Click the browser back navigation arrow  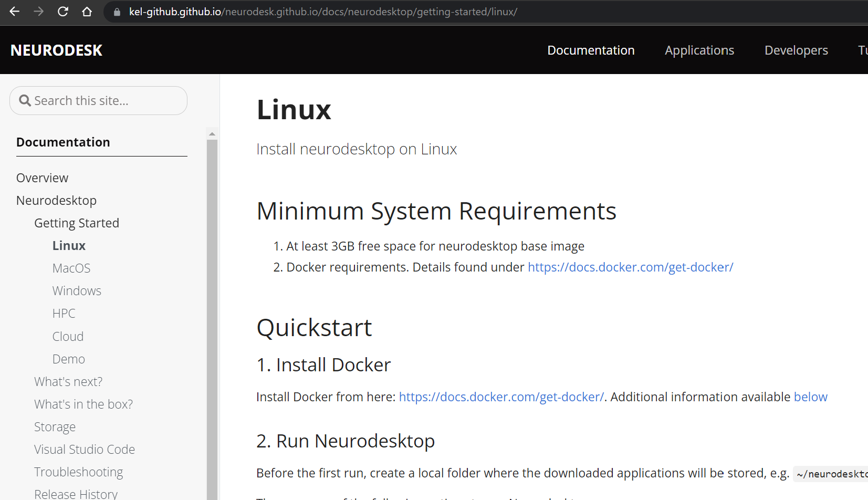[x=14, y=12]
